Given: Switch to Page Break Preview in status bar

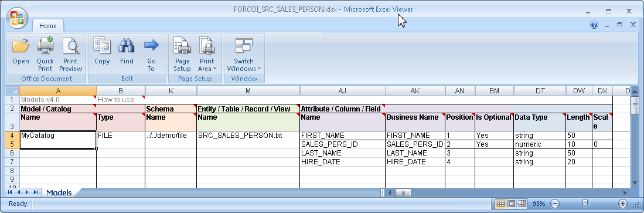Looking at the screenshot, I should click(x=522, y=204).
